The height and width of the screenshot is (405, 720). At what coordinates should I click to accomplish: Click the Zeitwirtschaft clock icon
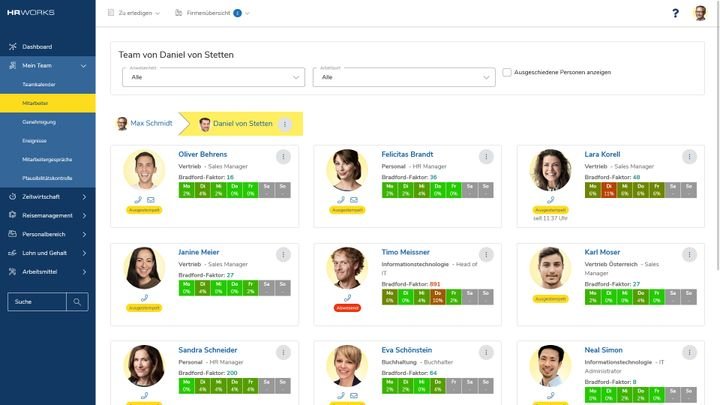pos(12,197)
